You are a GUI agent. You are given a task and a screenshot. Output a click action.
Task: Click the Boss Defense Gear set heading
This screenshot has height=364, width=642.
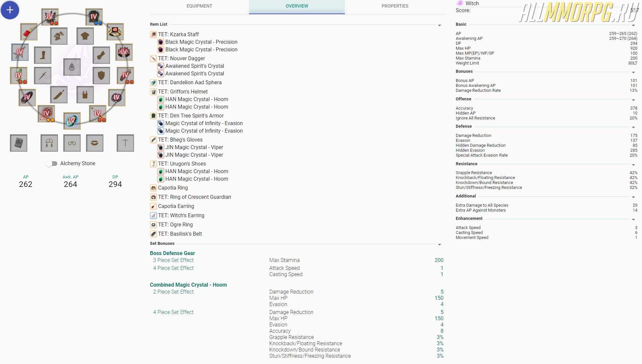[172, 253]
